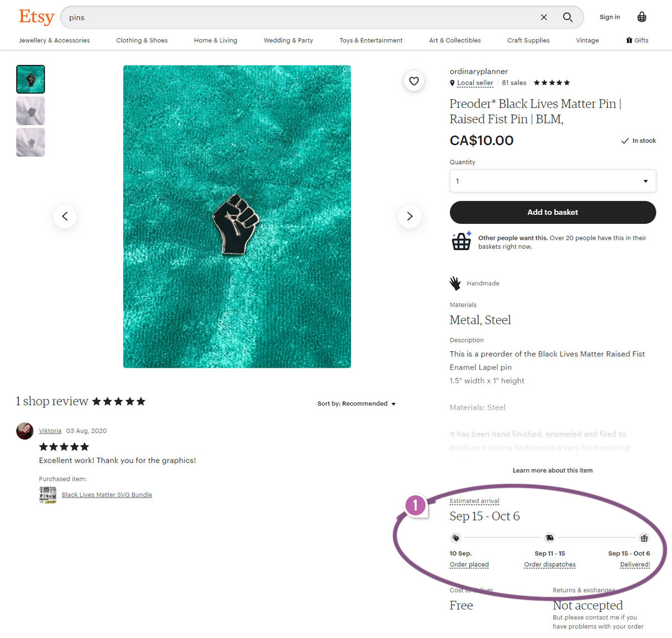Add the pin to basket
Screen dimensions: 672x638
pyautogui.click(x=552, y=212)
